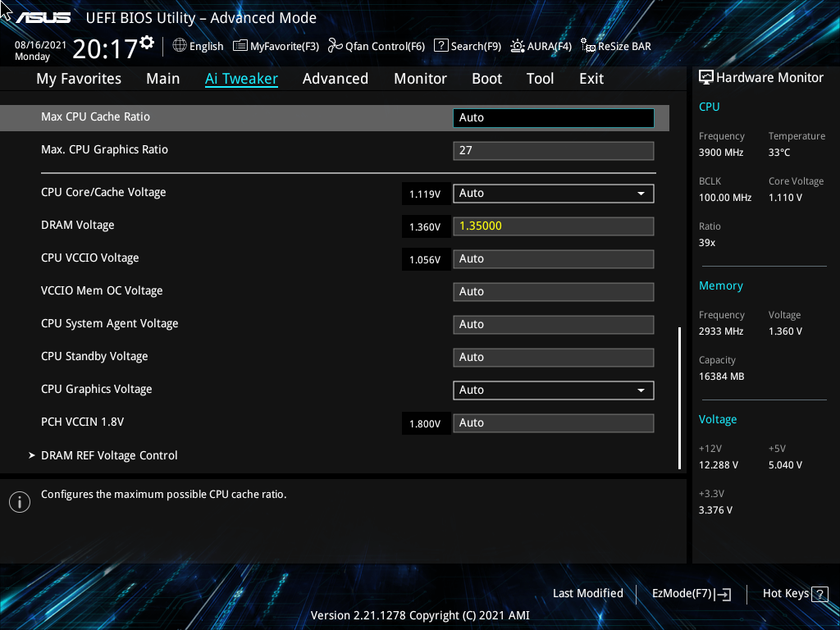Open AURA(F4) lighting settings
This screenshot has height=630, width=840.
[x=541, y=46]
